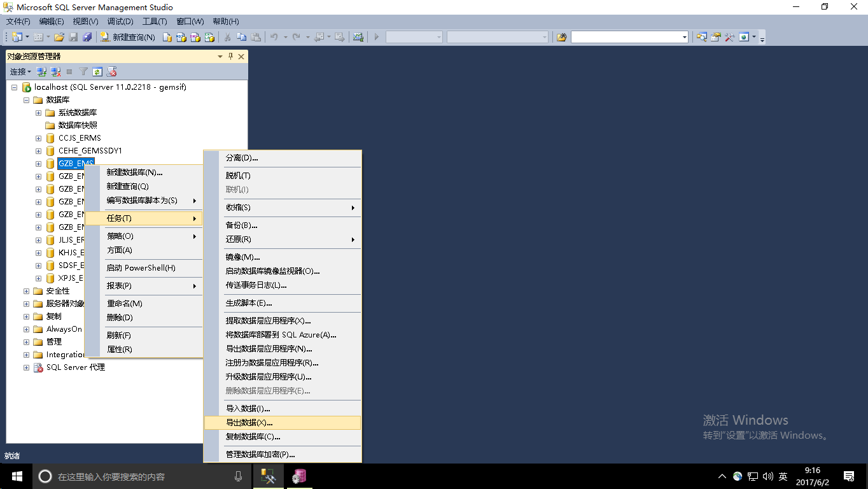This screenshot has width=868, height=489.
Task: Choose 复制数据库(C)... menu item
Action: coord(283,437)
